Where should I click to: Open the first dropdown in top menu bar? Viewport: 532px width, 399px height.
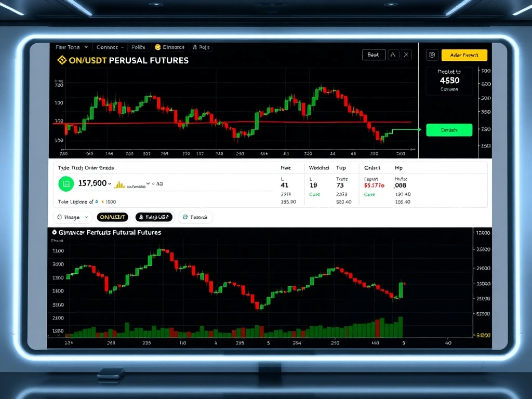pos(72,47)
